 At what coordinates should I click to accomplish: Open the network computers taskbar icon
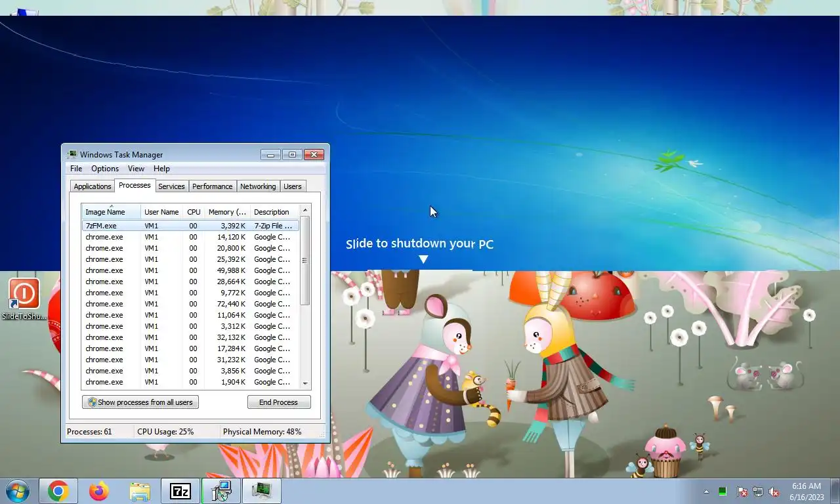(221, 491)
